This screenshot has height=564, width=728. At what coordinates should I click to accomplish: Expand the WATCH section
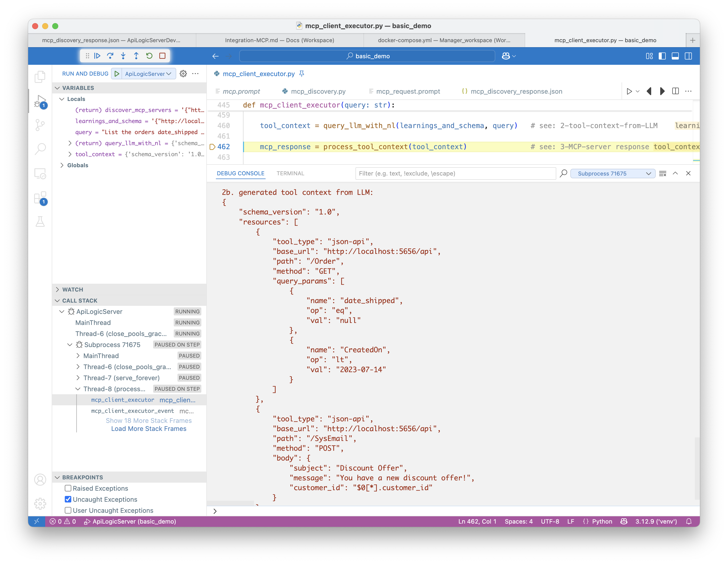(x=57, y=290)
